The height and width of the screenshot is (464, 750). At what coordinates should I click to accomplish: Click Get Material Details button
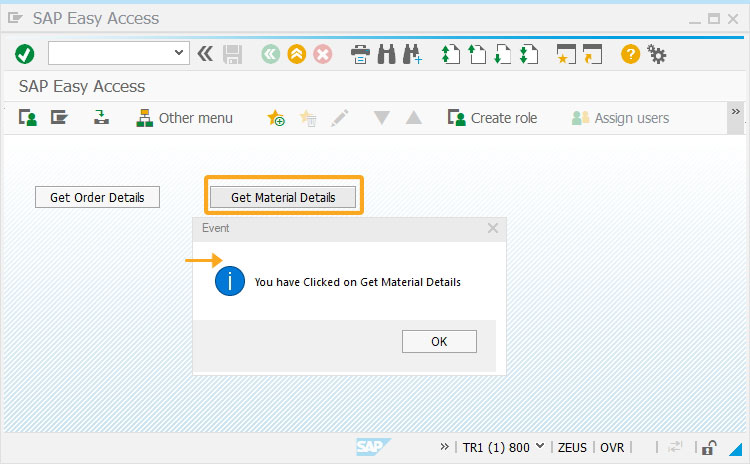coord(283,197)
